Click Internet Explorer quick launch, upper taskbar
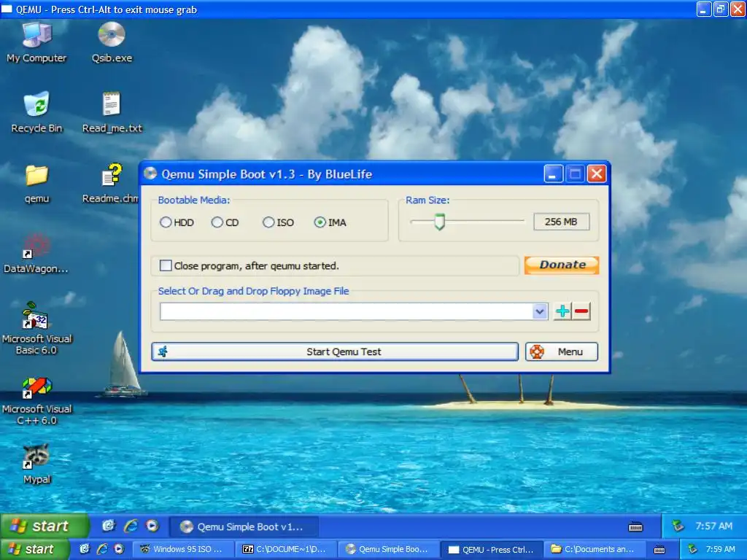The image size is (747, 560). click(x=131, y=526)
